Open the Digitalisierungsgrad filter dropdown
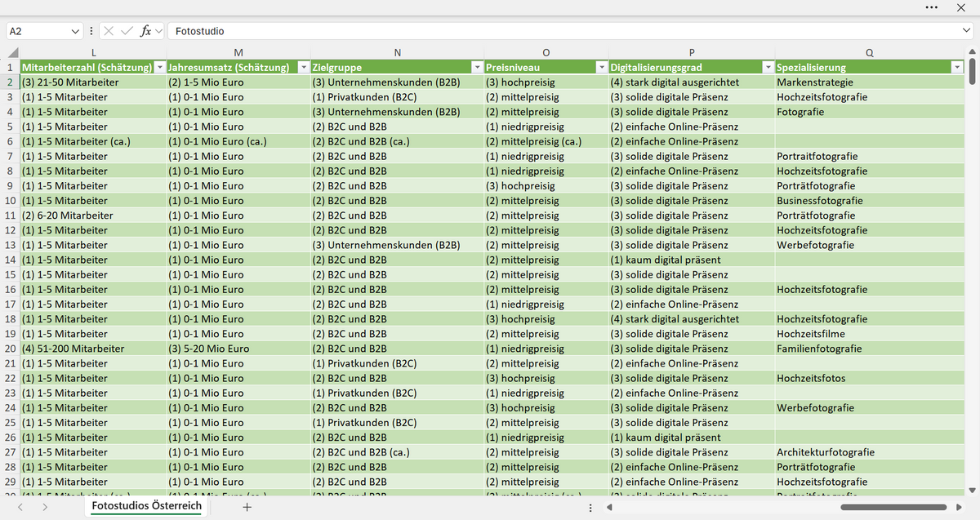 point(768,67)
